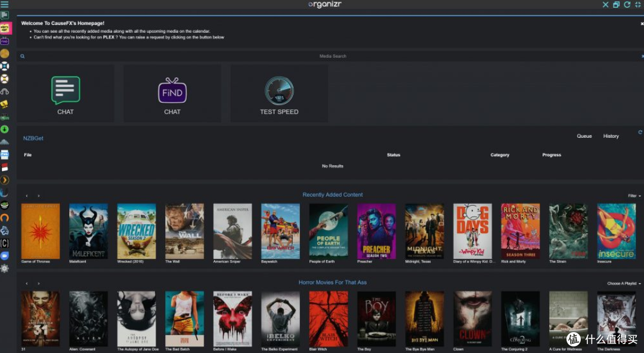
Task: Open the Alien: Covenant horror poster
Action: (x=88, y=319)
